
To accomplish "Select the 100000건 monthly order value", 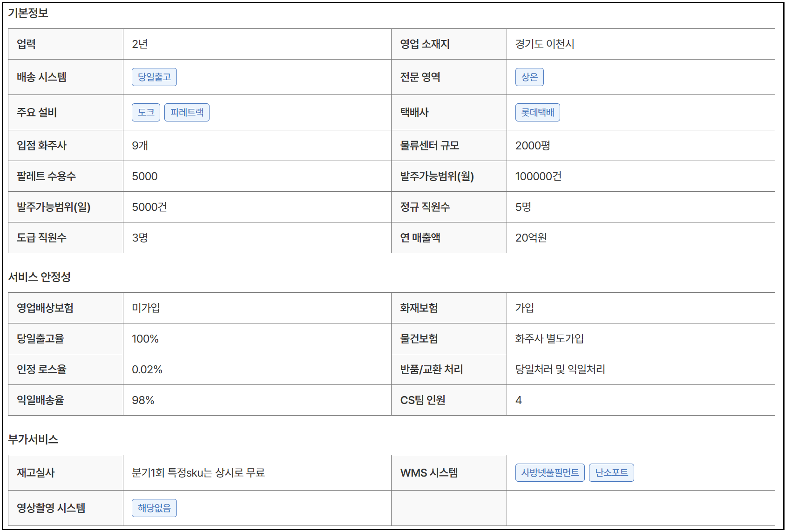I will point(538,176).
